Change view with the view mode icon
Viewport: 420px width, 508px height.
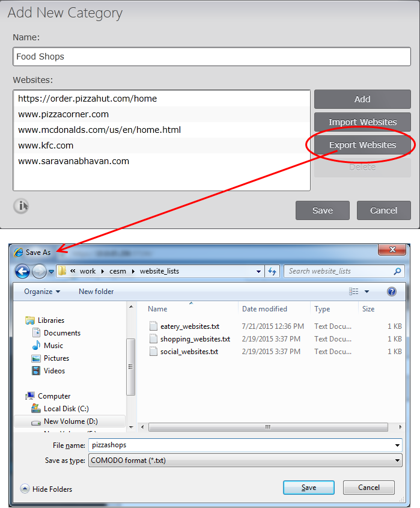(354, 291)
